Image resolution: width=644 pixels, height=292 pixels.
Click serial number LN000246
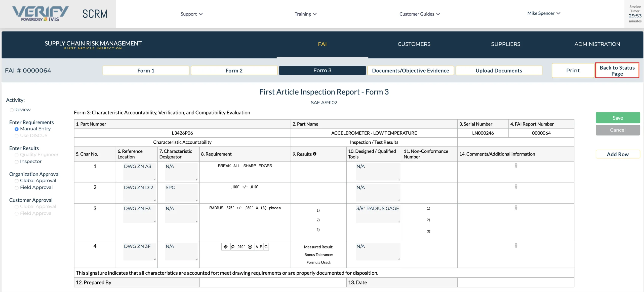pos(483,133)
